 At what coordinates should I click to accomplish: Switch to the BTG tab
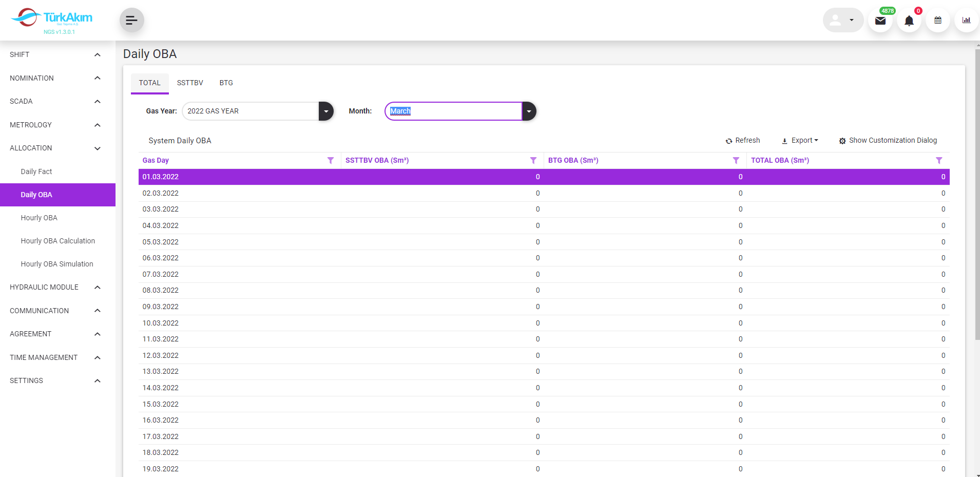226,83
